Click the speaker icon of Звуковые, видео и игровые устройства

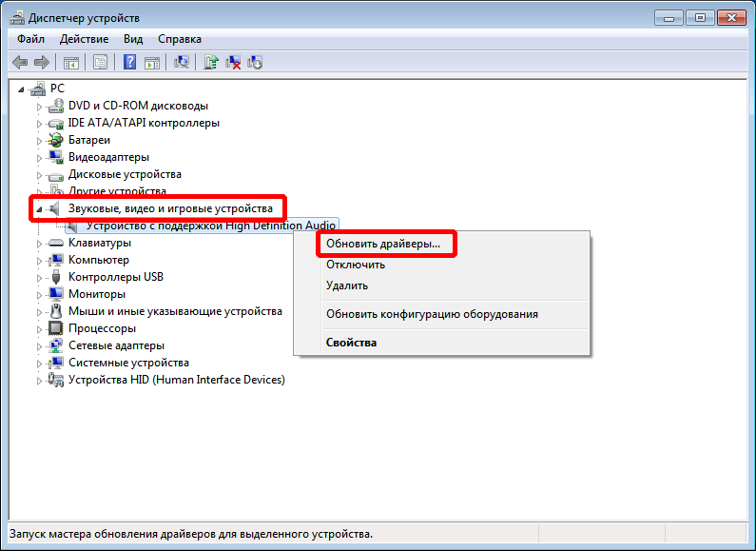pyautogui.click(x=55, y=208)
